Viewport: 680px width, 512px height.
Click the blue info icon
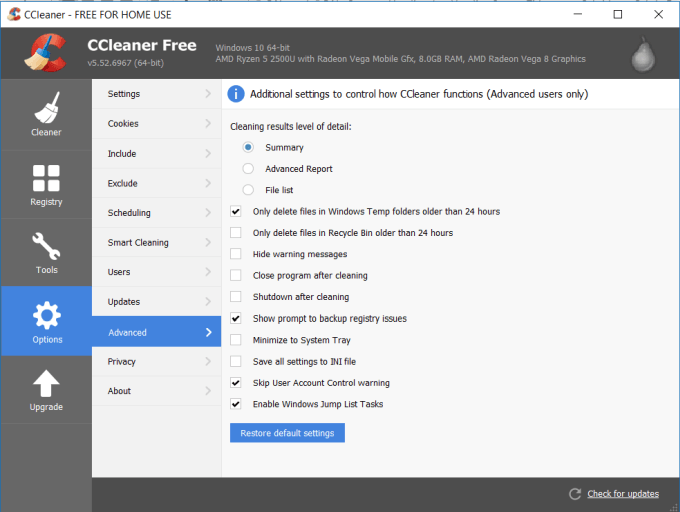pos(236,94)
